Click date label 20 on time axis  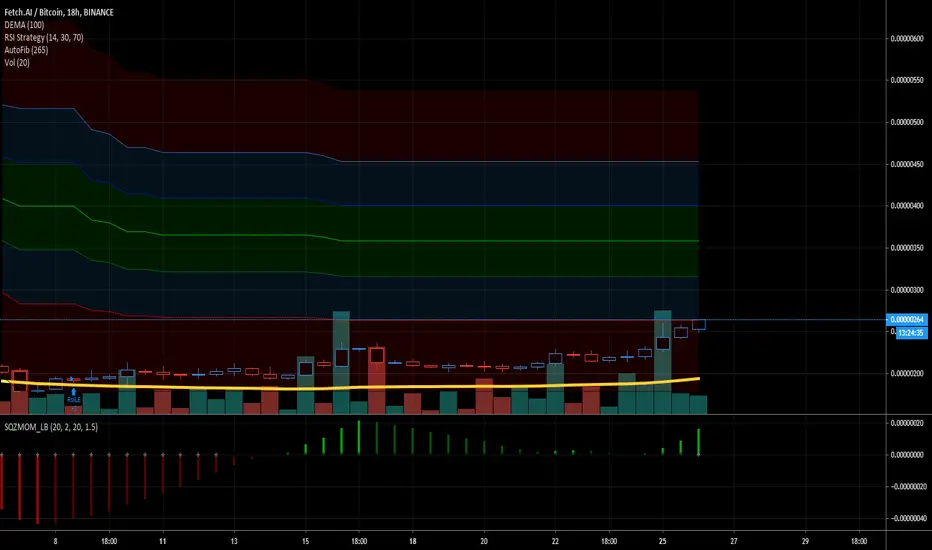point(484,541)
